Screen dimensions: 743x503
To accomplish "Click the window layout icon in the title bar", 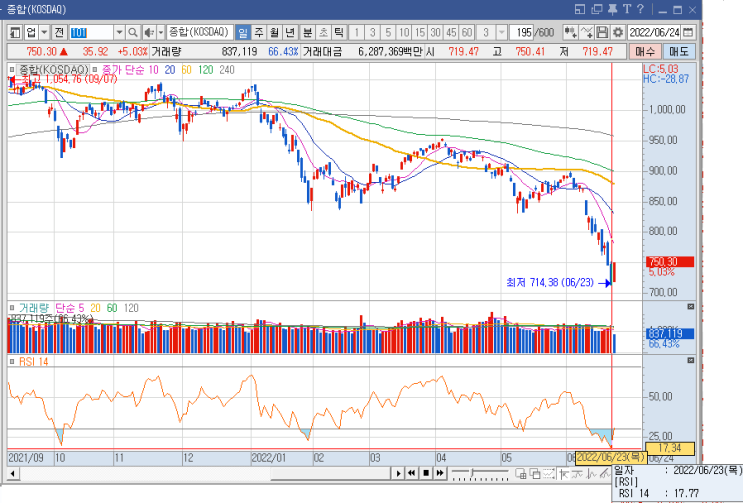I will pos(580,9).
